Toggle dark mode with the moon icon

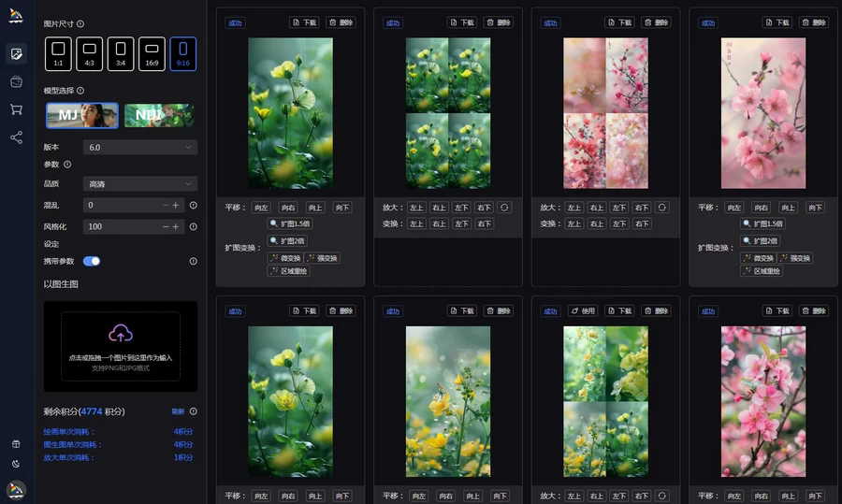tap(16, 464)
